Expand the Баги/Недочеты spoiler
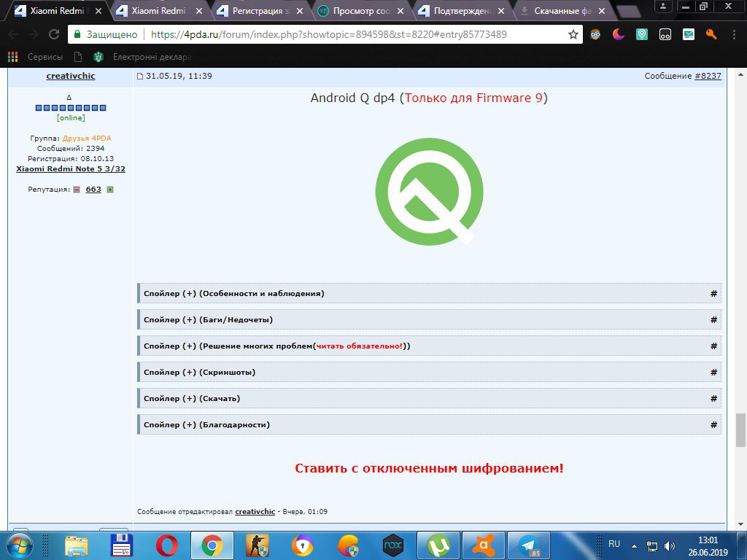This screenshot has height=560, width=747. point(429,319)
